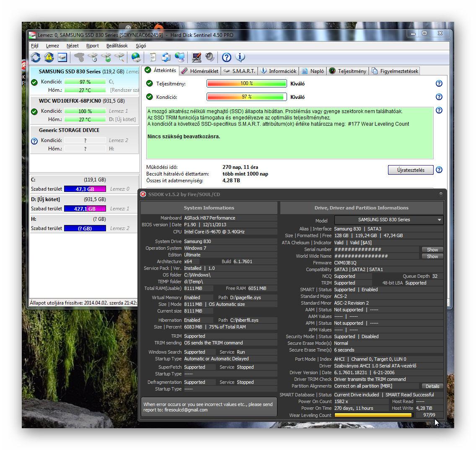The width and height of the screenshot is (476, 450).
Task: Switch to the Információk tab
Action: 278,71
